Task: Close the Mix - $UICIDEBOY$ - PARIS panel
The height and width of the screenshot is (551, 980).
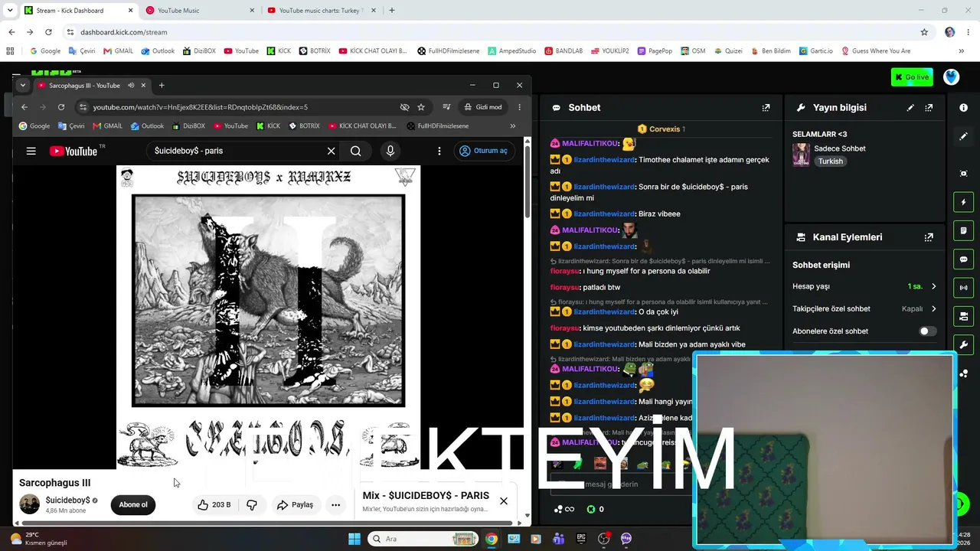Action: [x=504, y=500]
